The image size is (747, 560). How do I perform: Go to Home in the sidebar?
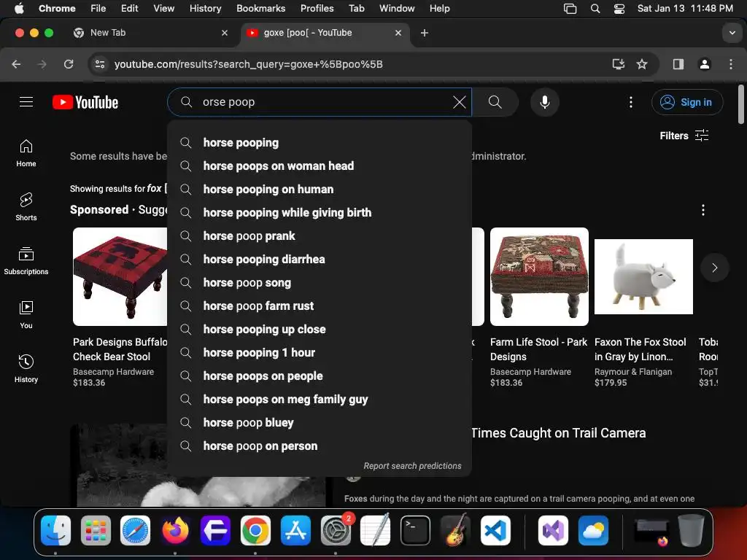click(26, 153)
